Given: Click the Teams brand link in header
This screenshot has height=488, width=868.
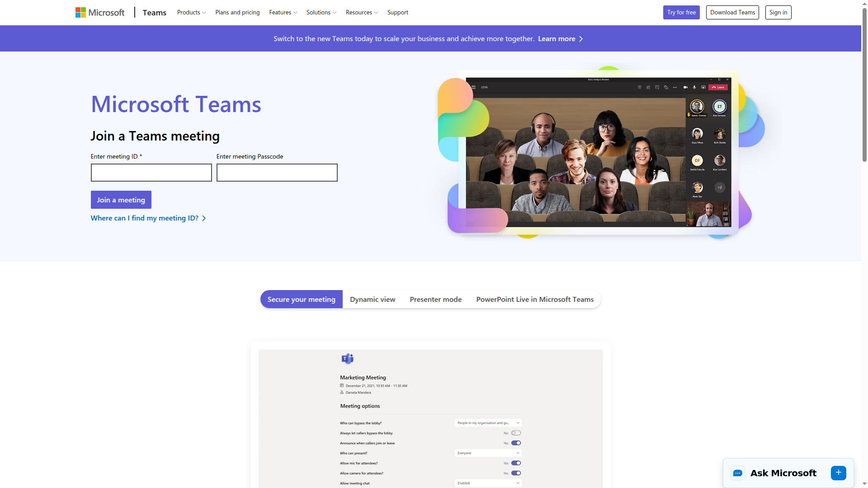Looking at the screenshot, I should (x=155, y=13).
